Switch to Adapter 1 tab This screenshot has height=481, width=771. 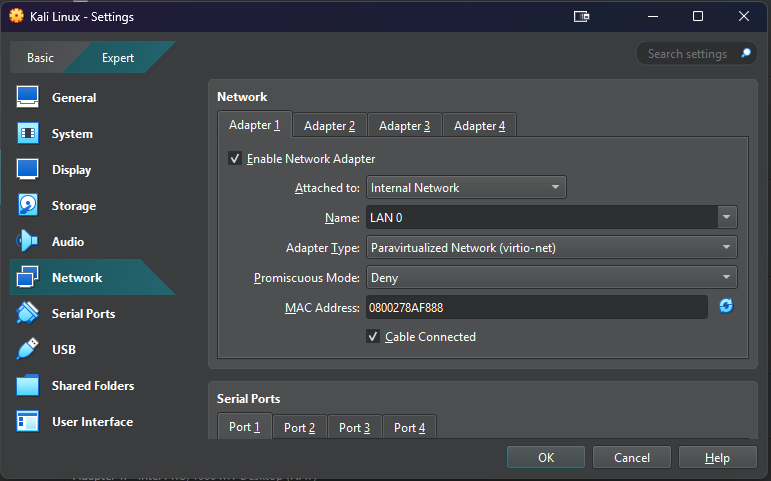click(x=254, y=125)
